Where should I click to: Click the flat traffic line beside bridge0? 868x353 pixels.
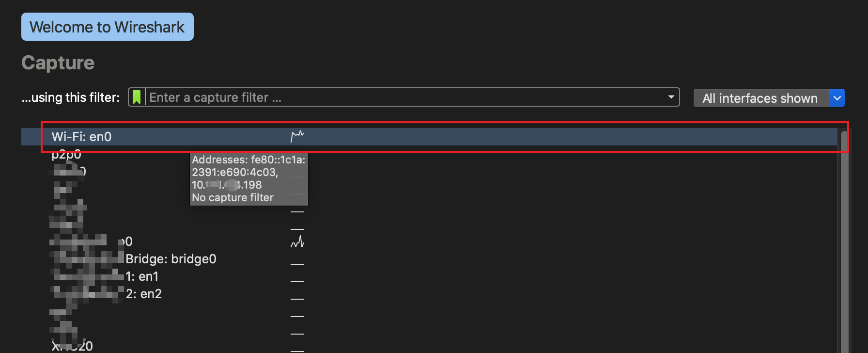click(297, 264)
